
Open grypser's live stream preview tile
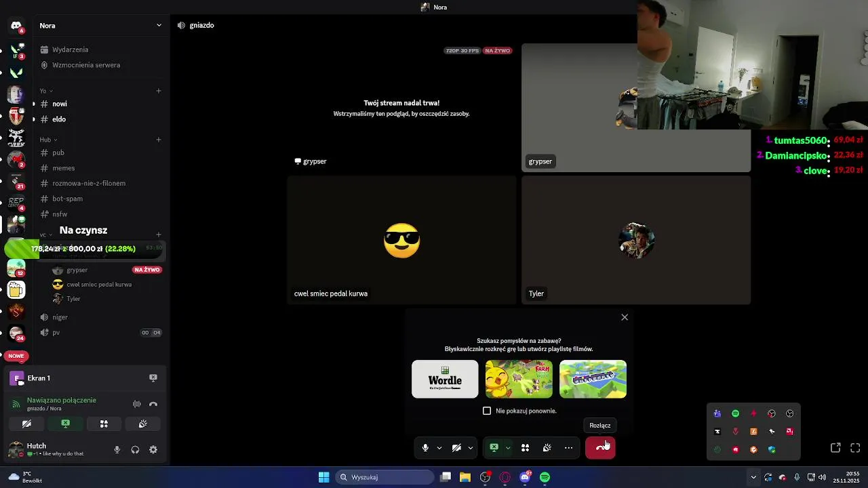[401, 108]
